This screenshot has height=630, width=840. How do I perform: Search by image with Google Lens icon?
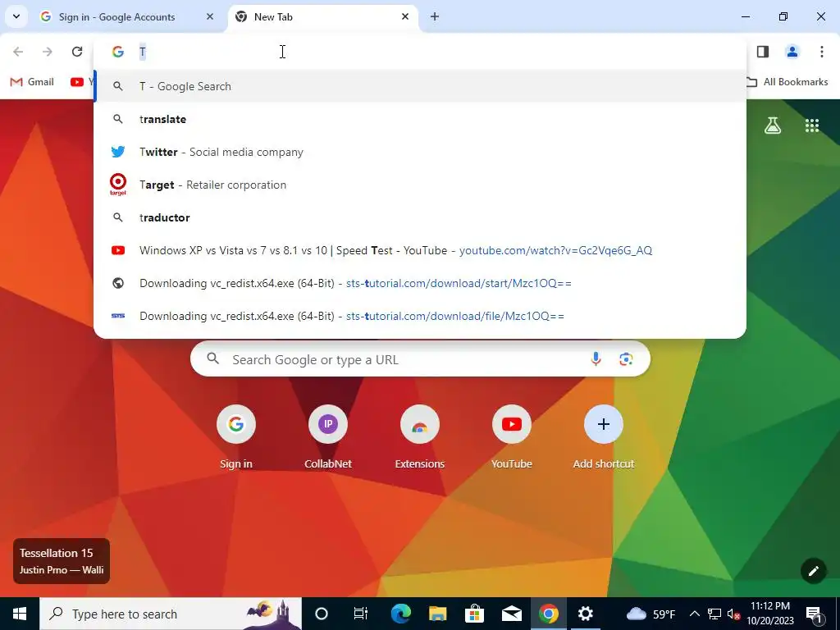tap(626, 359)
